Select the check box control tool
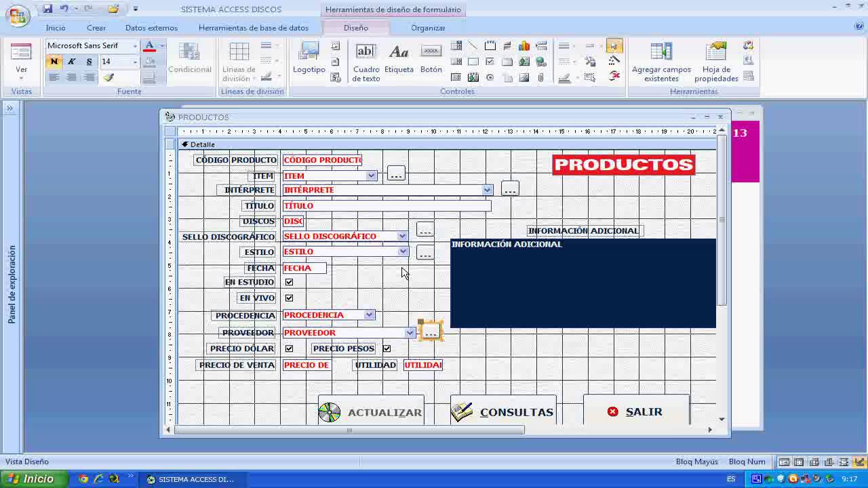 click(x=490, y=62)
